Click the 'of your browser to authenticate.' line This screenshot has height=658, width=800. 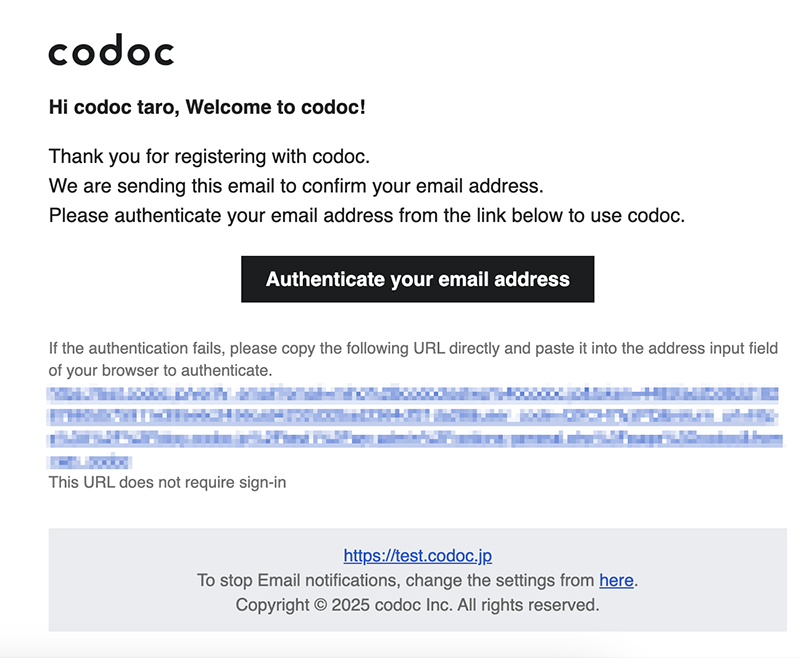tap(160, 370)
